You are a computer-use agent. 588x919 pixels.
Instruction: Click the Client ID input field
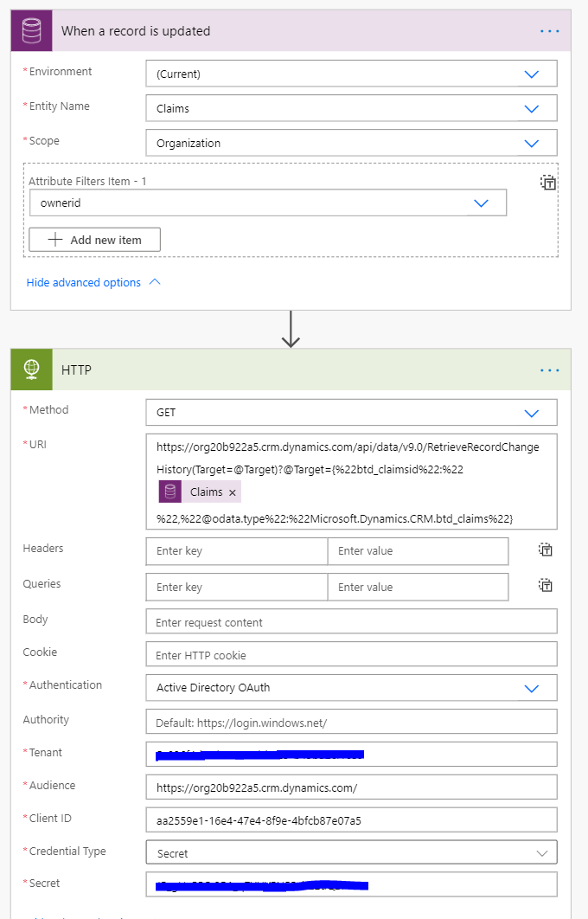coord(351,820)
